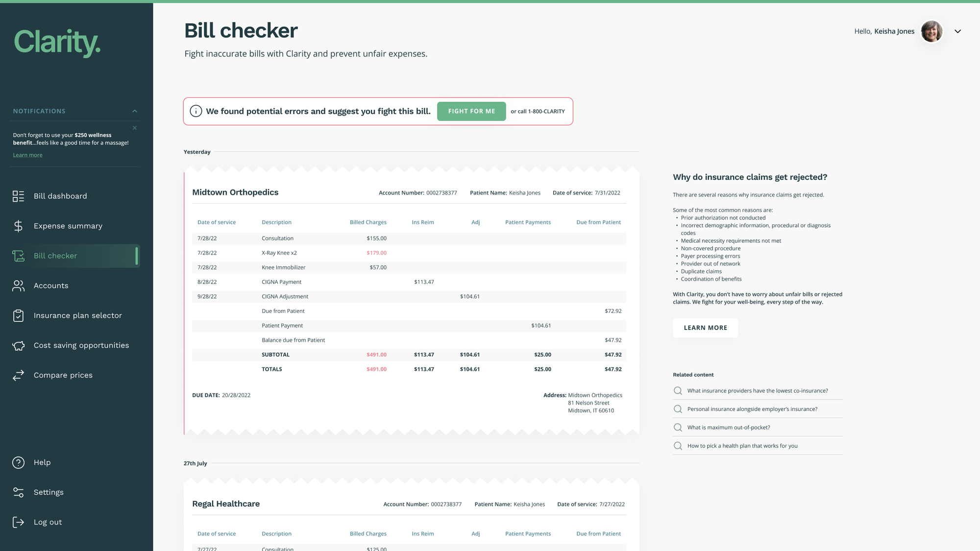Go to Expense summary page
980x551 pixels.
point(68,226)
